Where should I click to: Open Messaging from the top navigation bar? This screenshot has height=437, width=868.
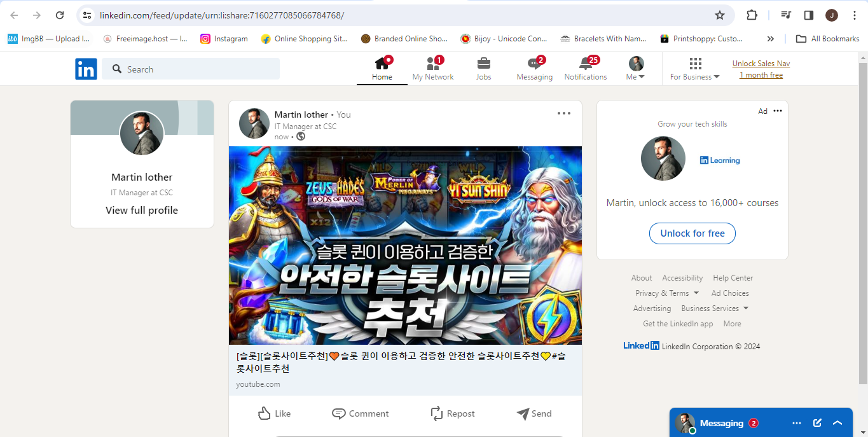pyautogui.click(x=534, y=69)
